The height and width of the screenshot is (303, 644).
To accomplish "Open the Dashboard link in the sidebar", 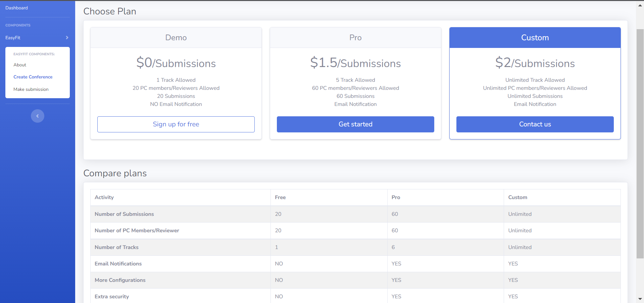I will click(17, 8).
